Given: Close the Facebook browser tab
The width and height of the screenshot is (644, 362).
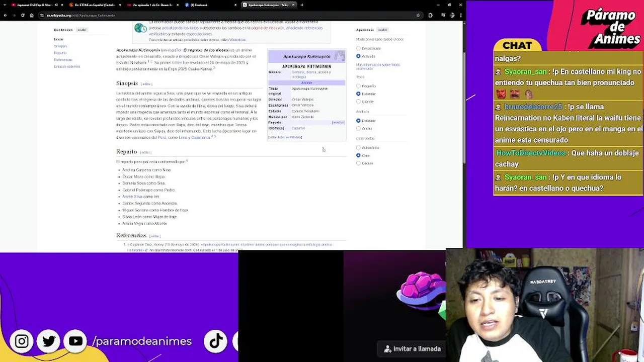Looking at the screenshot, I should click(235, 5).
